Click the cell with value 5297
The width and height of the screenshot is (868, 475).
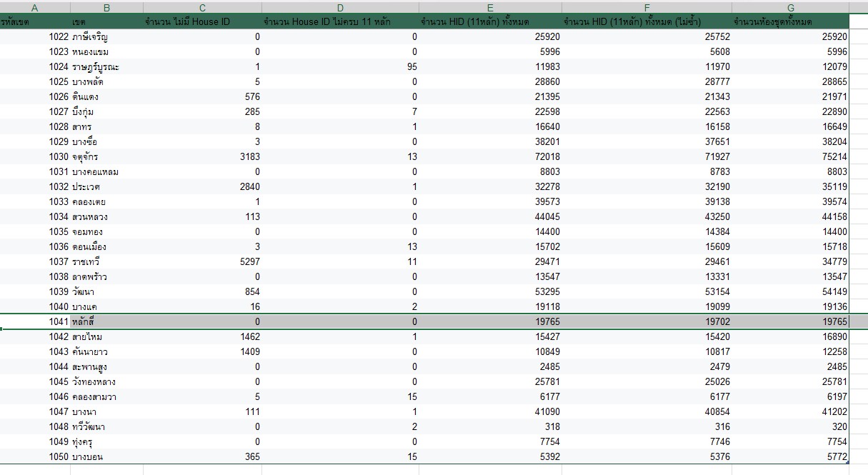[202, 261]
